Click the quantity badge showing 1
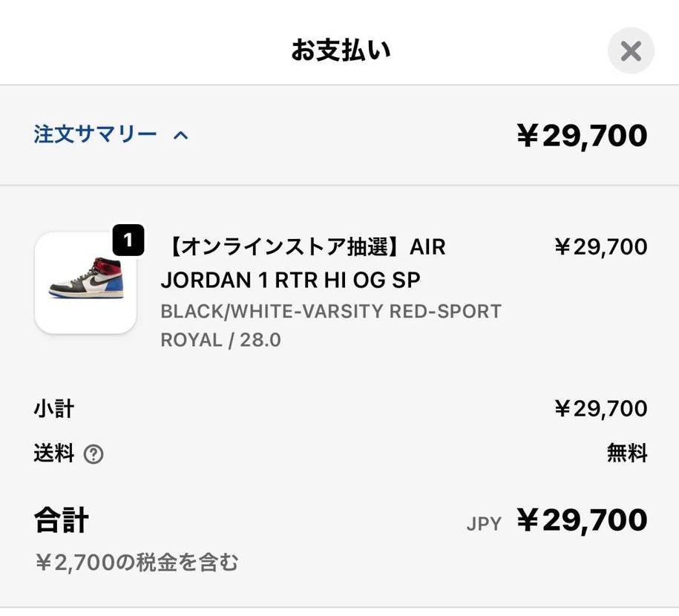Image resolution: width=679 pixels, height=616 pixels. (128, 240)
